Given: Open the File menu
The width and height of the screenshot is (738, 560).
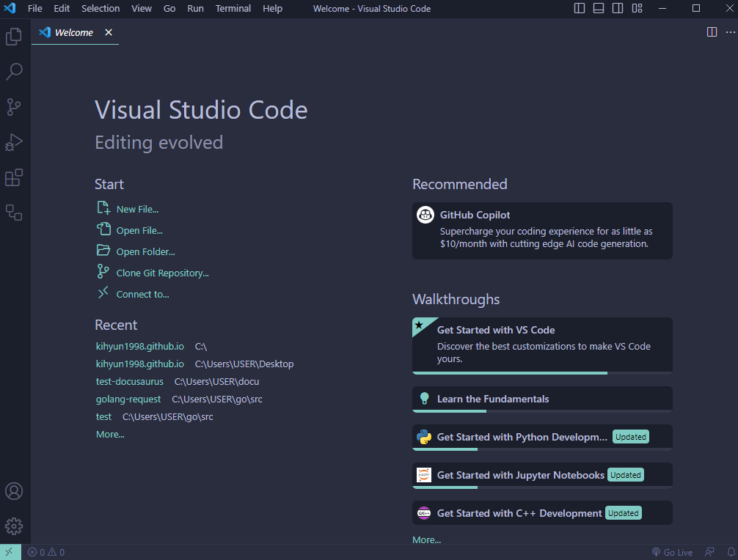Looking at the screenshot, I should coord(34,9).
